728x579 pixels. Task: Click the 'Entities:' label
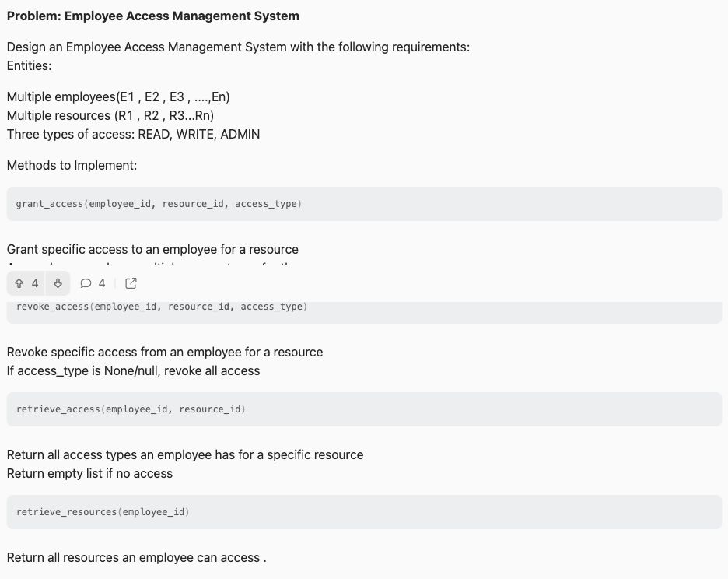30,66
